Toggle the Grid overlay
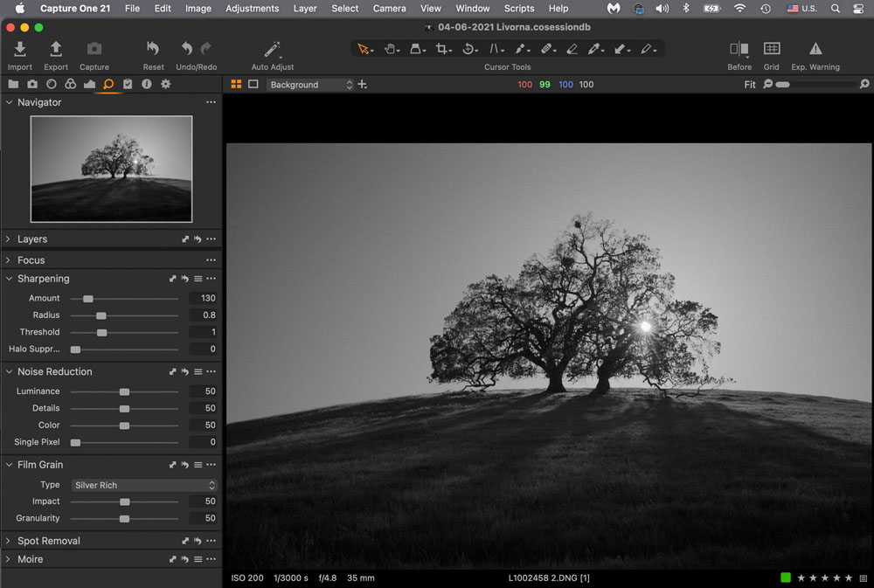 point(772,49)
